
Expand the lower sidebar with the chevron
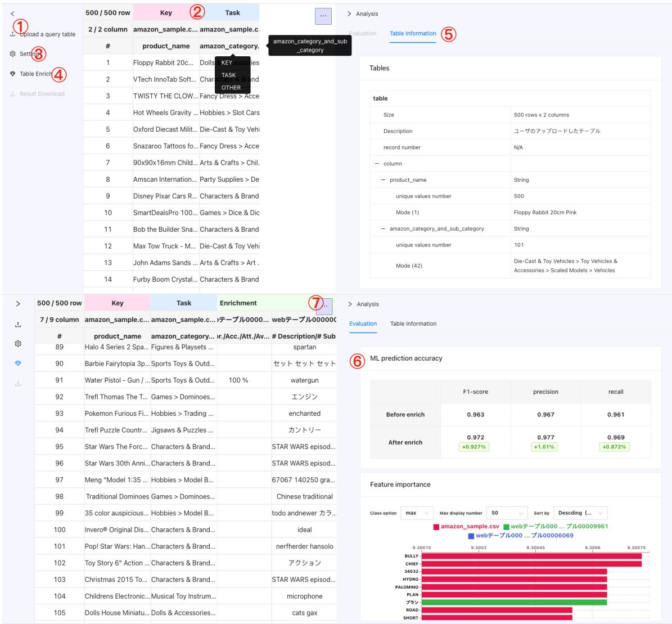tap(18, 304)
